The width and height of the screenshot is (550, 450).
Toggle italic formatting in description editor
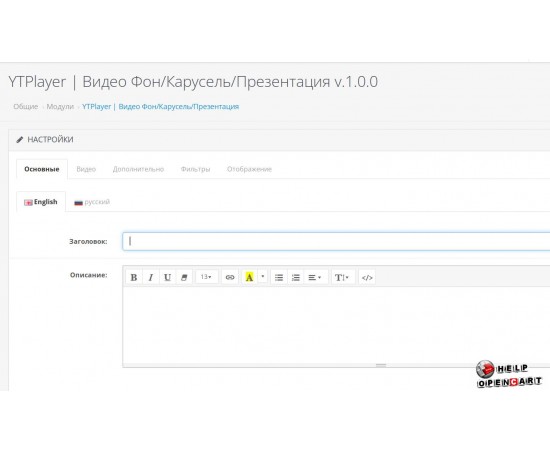pos(150,277)
